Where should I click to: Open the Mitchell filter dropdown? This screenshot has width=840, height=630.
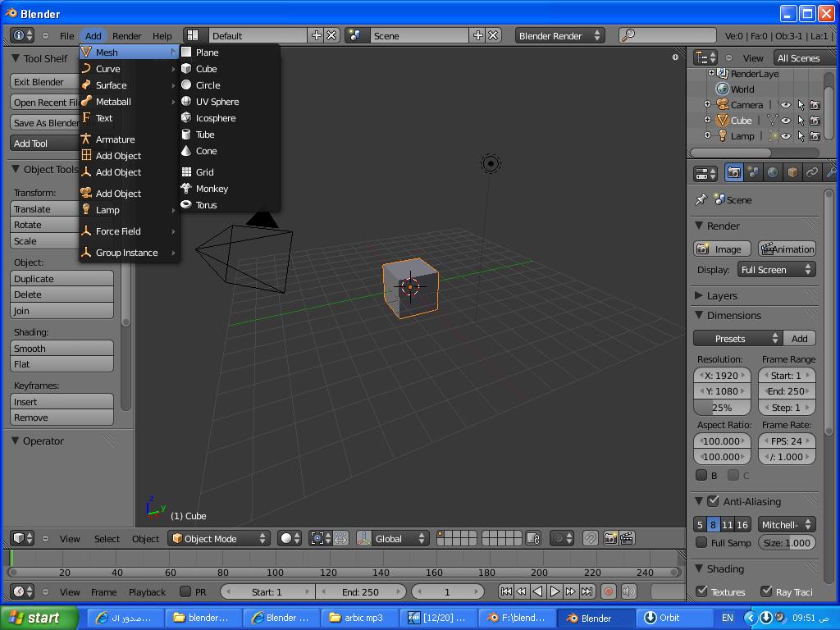click(x=787, y=525)
